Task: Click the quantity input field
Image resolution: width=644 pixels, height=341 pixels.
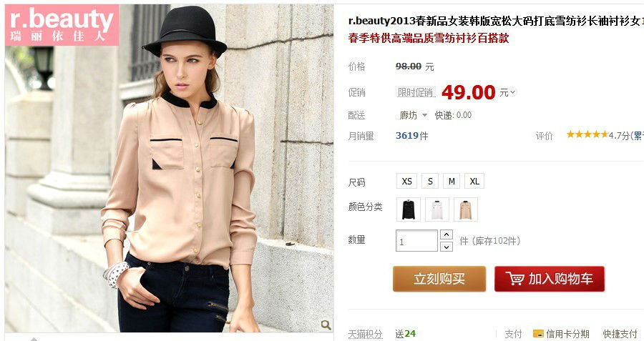Action: 417,241
